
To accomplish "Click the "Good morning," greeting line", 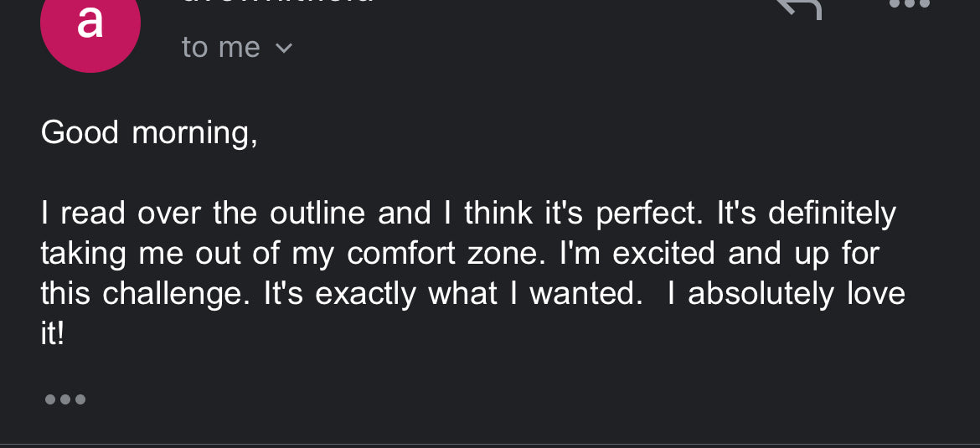I will [x=149, y=132].
